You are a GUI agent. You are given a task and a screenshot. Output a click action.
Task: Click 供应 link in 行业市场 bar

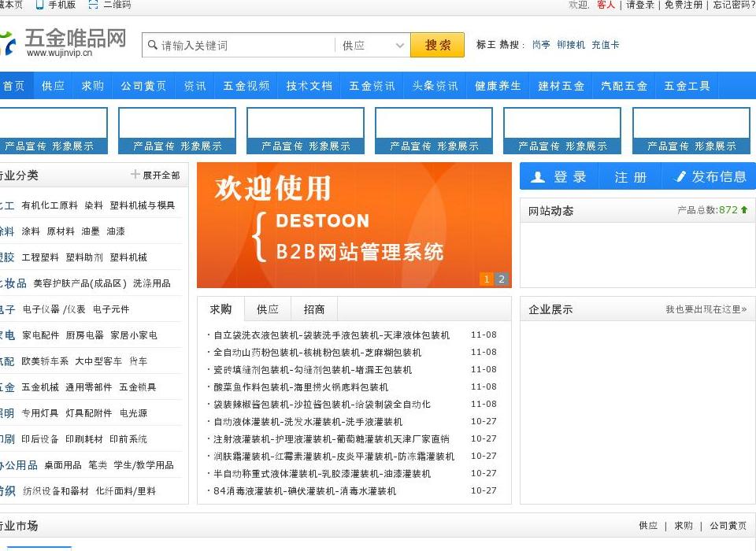pyautogui.click(x=648, y=526)
